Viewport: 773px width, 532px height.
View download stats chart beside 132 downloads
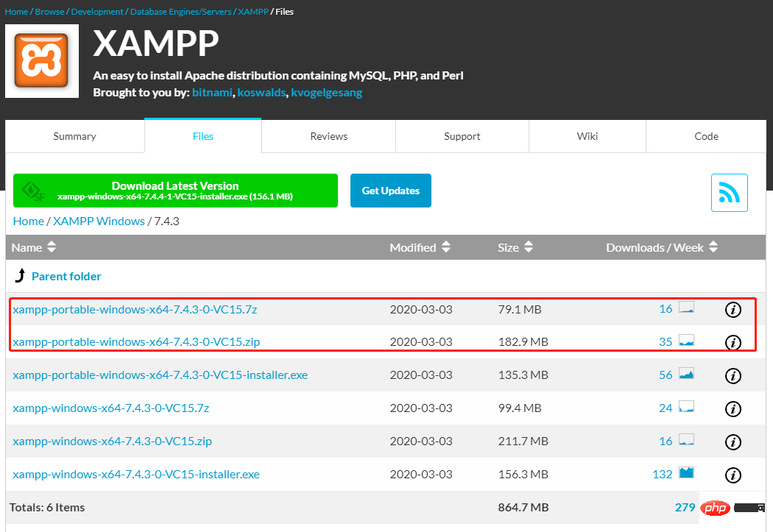pyautogui.click(x=685, y=474)
